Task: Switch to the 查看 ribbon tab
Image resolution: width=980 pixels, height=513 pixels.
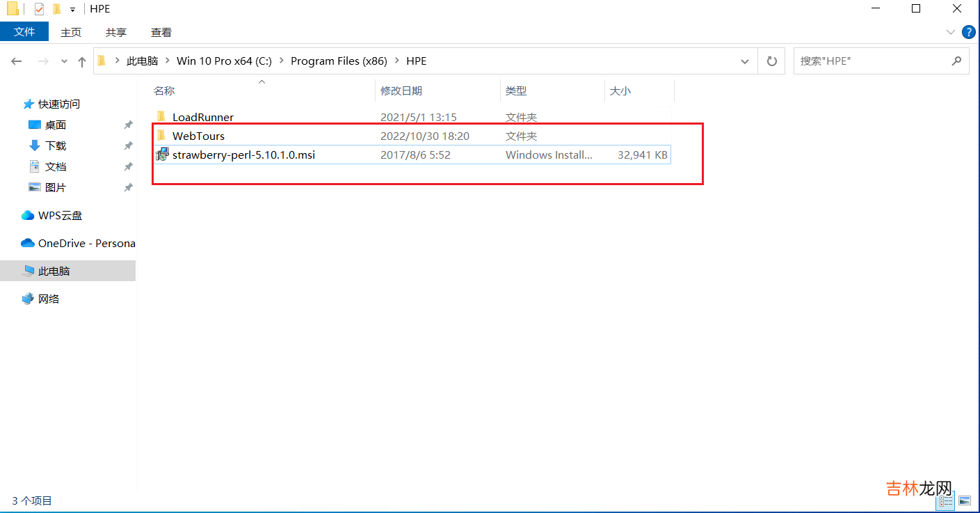Action: (x=161, y=32)
